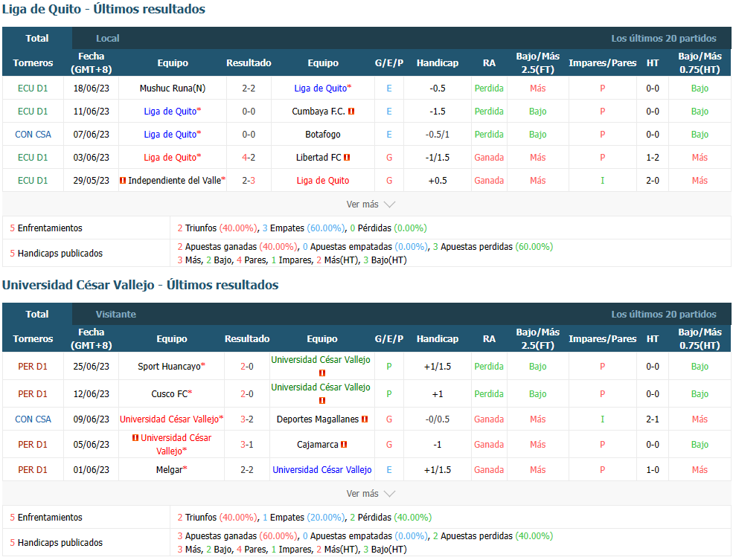The height and width of the screenshot is (560, 736).
Task: Click the red card icon beside Deportes Magallanes
Action: coord(365,419)
